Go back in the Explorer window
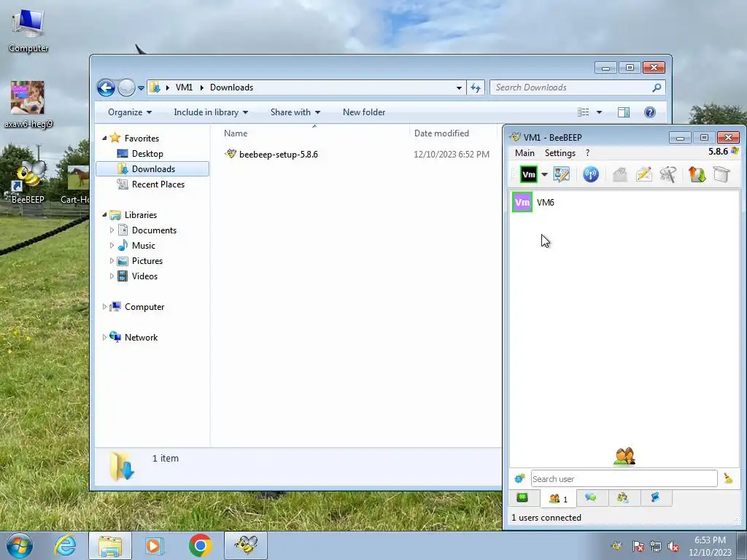The height and width of the screenshot is (560, 747). pos(106,87)
